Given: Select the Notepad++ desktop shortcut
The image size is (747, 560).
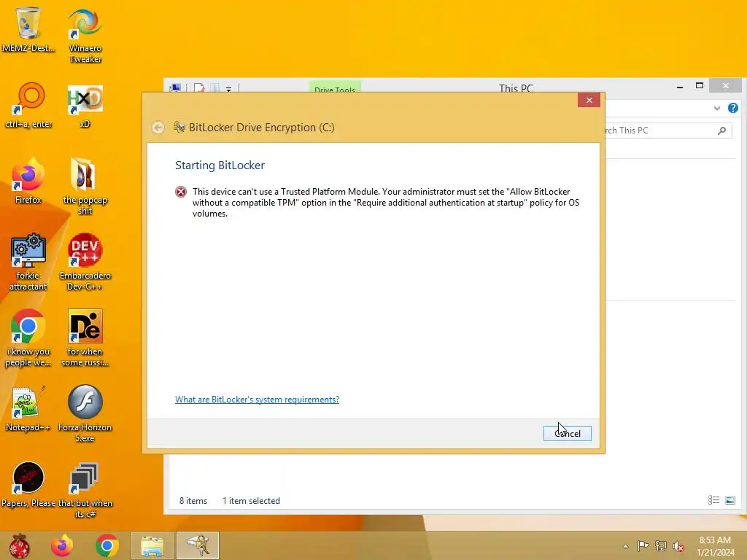Looking at the screenshot, I should coord(28,408).
